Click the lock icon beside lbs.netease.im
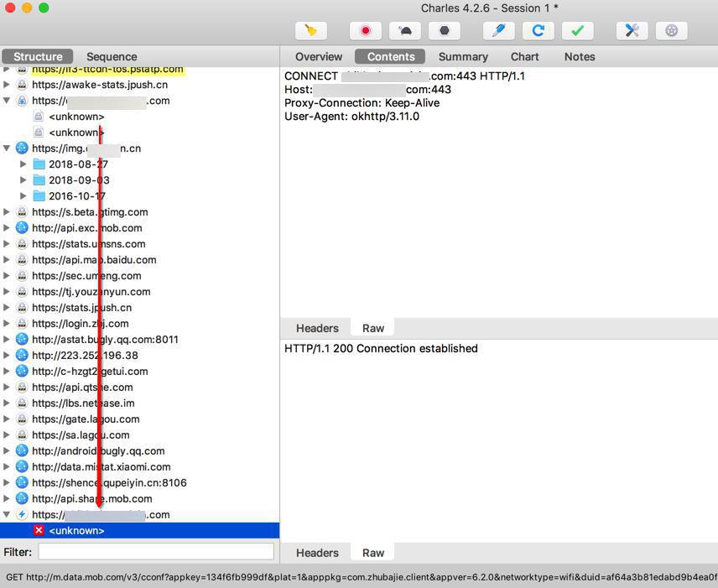The image size is (718, 588). coord(22,403)
